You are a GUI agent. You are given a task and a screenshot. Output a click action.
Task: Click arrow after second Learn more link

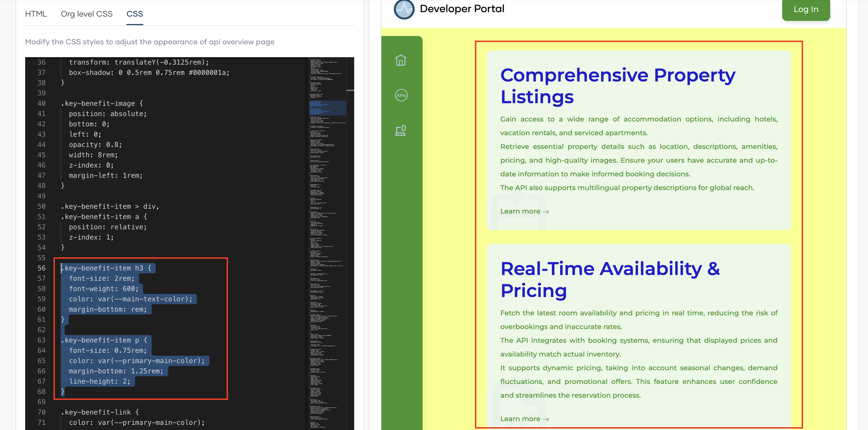point(546,419)
